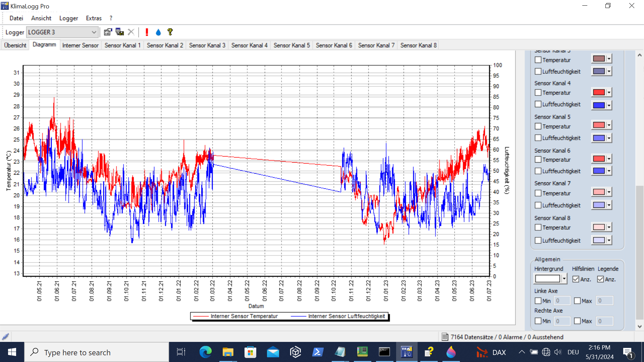Open Sensor Kanal 5 Temperatur color dropdown arrow
This screenshot has height=362, width=644.
[609, 125]
